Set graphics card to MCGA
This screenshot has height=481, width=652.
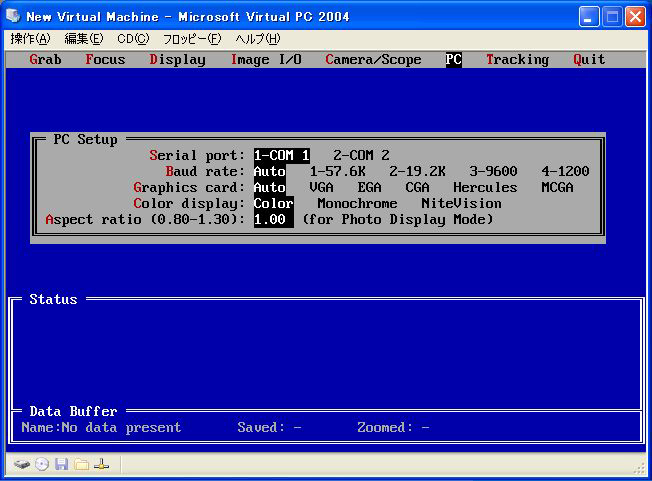point(557,187)
